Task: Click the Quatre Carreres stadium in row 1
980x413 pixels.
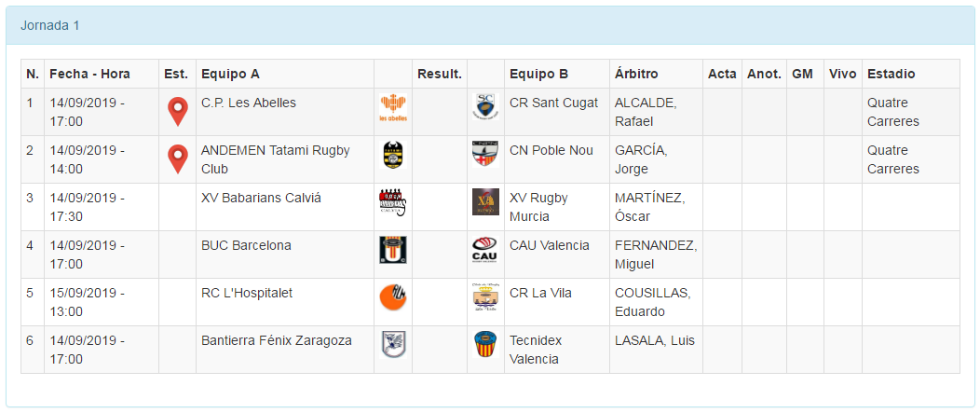Action: pyautogui.click(x=892, y=112)
